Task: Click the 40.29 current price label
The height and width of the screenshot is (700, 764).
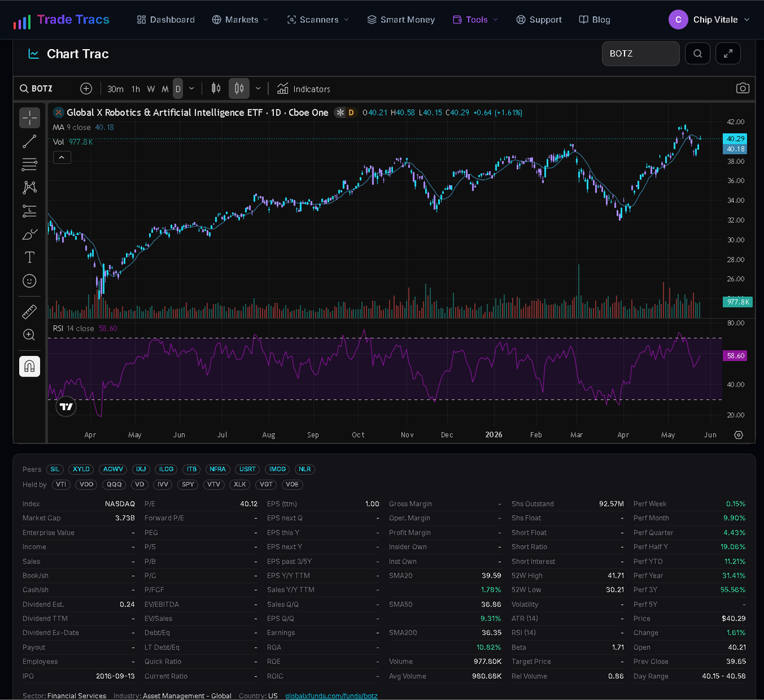Action: coord(735,138)
